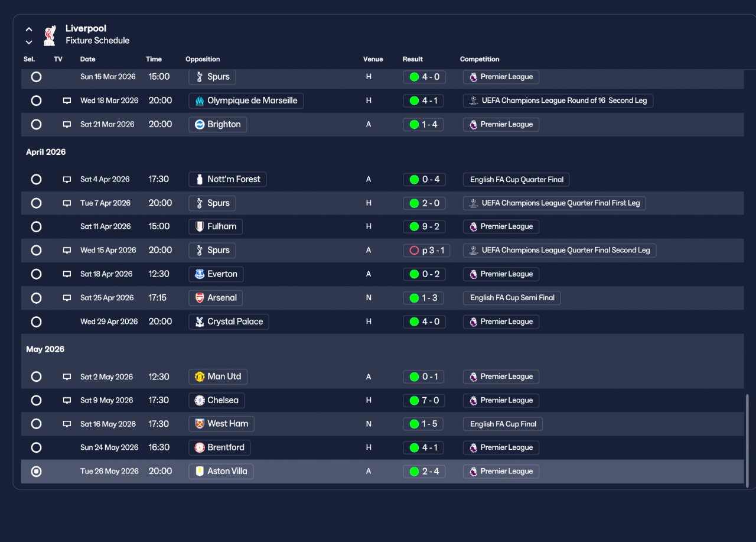Click the Liverpool club crest icon

pyautogui.click(x=50, y=35)
